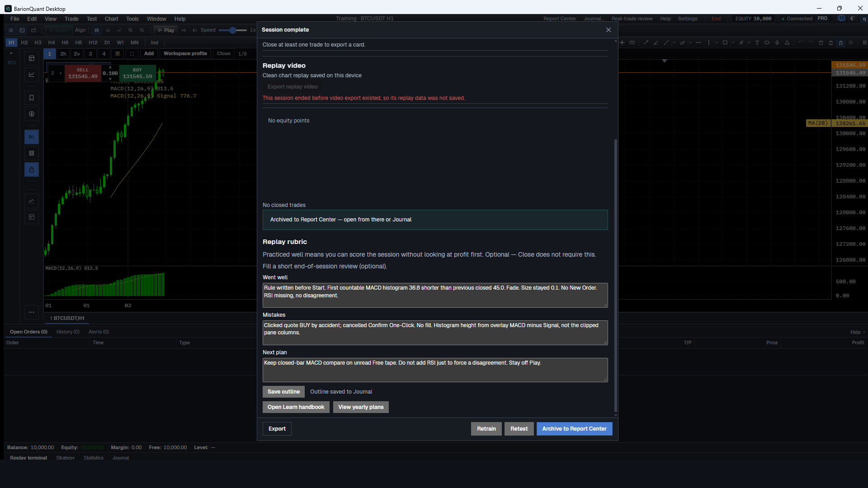Select the crosshair cursor tool
Screen dimensions: 868x488
coord(622,42)
